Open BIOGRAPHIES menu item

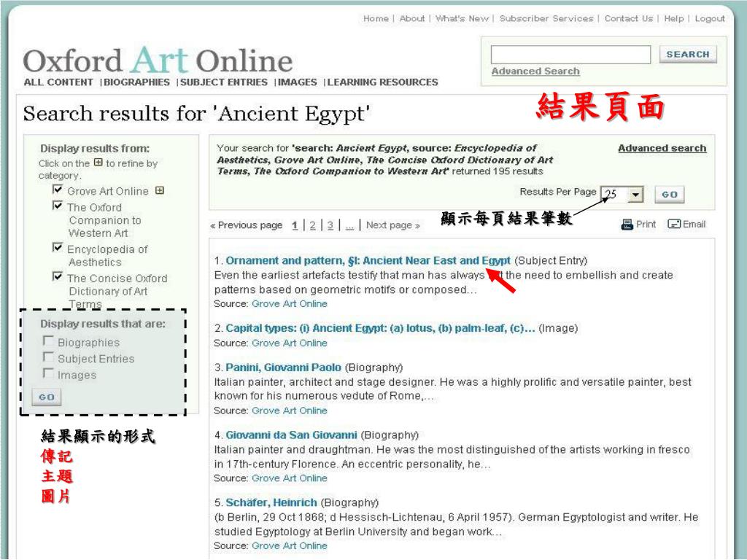[136, 82]
